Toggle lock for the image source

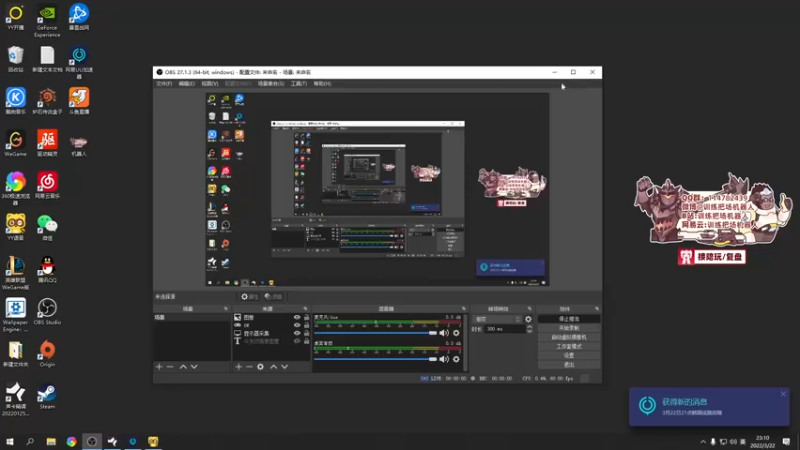tap(307, 317)
